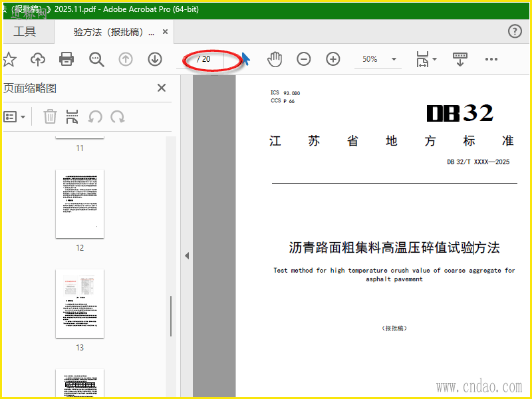
Task: Rotate page counterclockwise
Action: click(x=95, y=117)
